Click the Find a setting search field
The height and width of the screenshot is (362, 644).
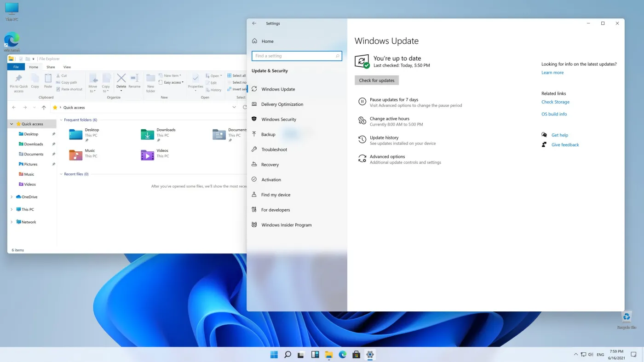(x=297, y=56)
